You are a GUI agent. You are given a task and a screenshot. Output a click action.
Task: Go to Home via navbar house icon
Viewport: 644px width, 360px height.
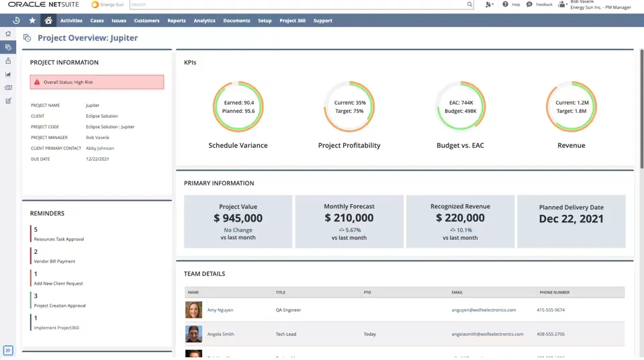tap(48, 21)
